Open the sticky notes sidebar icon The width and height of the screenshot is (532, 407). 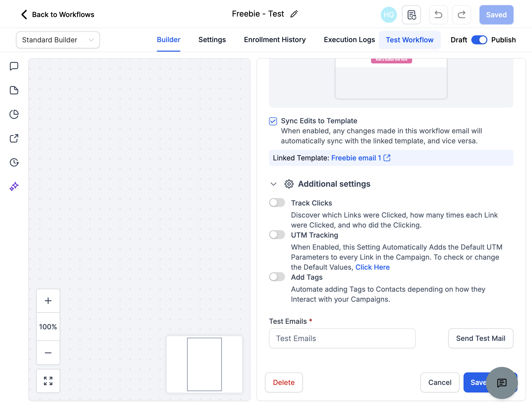[x=14, y=90]
